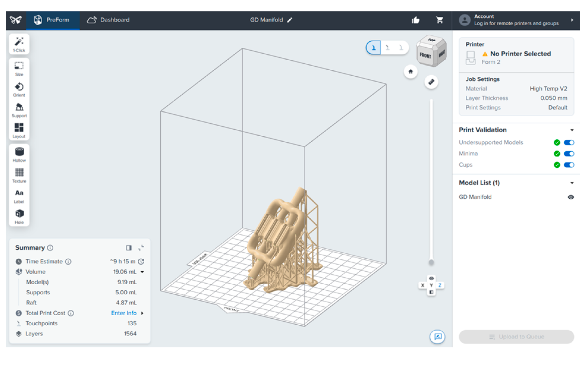Viewport: 588px width, 366px height.
Task: Toggle Undersupported Models validation off
Action: 569,143
